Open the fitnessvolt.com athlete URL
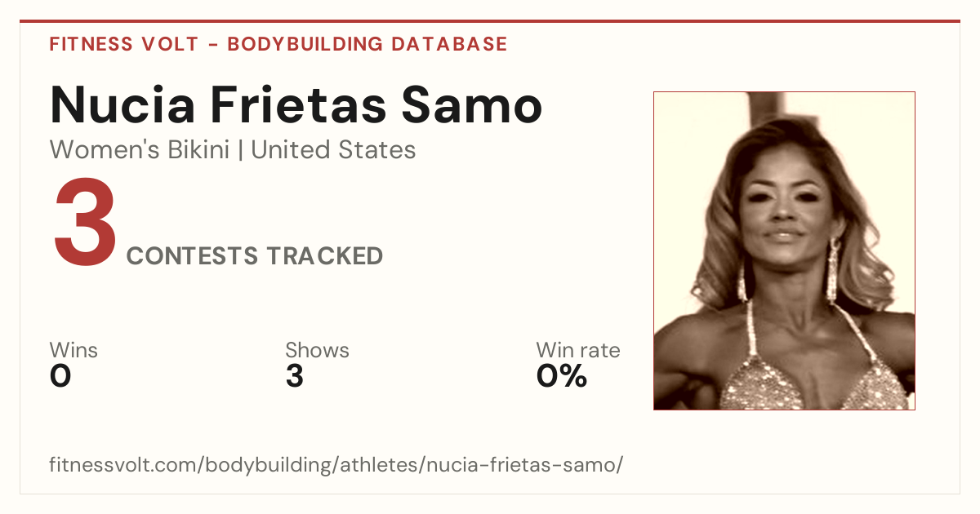980x514 pixels. pos(336,466)
